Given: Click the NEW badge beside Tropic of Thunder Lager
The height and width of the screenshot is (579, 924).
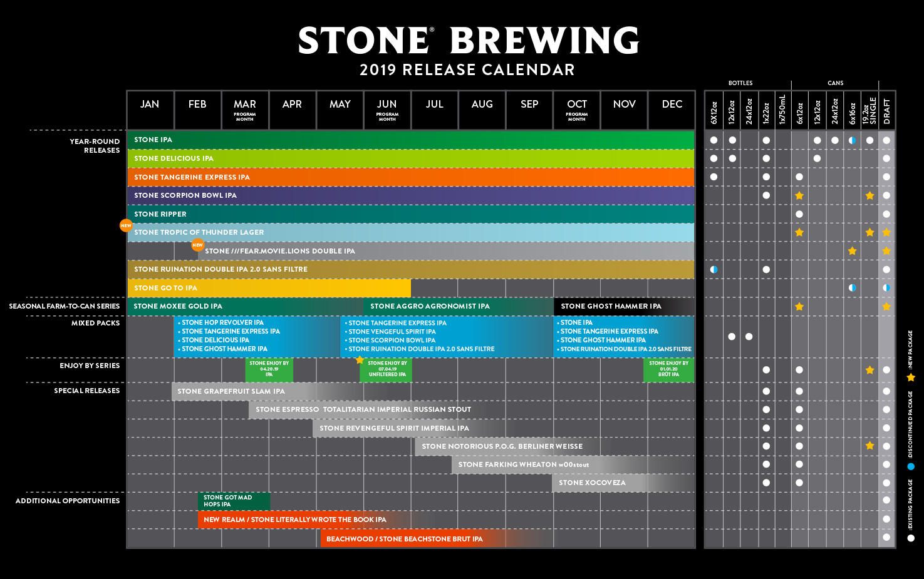Looking at the screenshot, I should coord(126,225).
